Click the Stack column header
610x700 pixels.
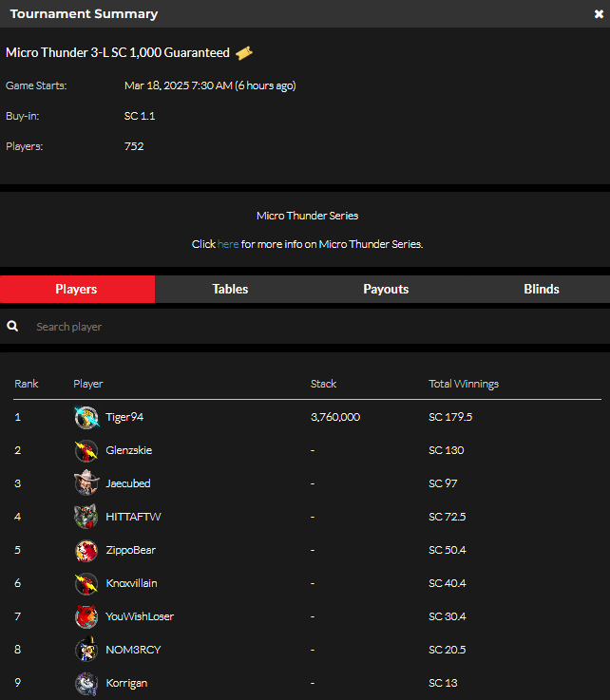coord(323,384)
